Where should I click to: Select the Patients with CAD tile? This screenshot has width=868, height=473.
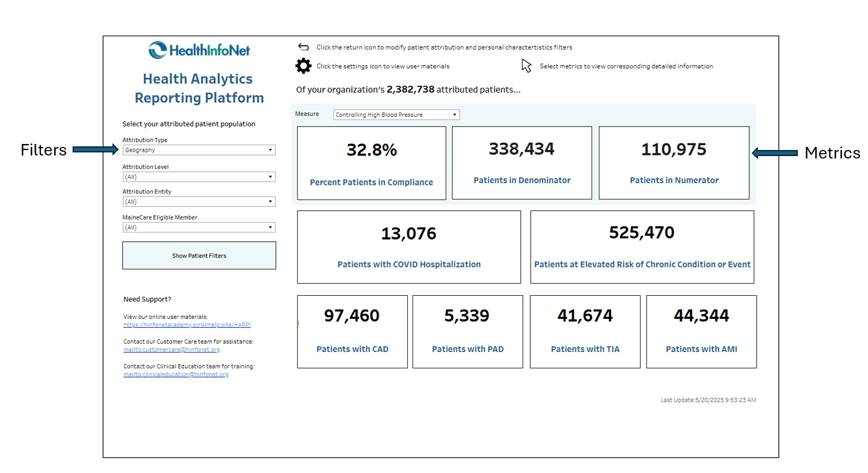pyautogui.click(x=352, y=331)
